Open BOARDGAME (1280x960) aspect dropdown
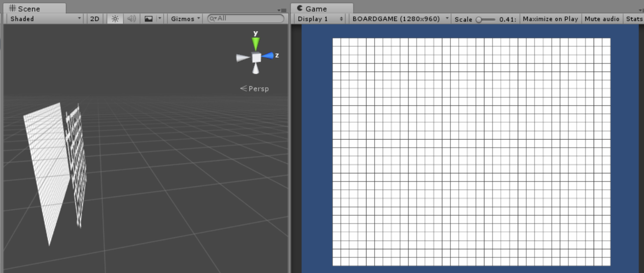This screenshot has width=644, height=273. pyautogui.click(x=400, y=19)
